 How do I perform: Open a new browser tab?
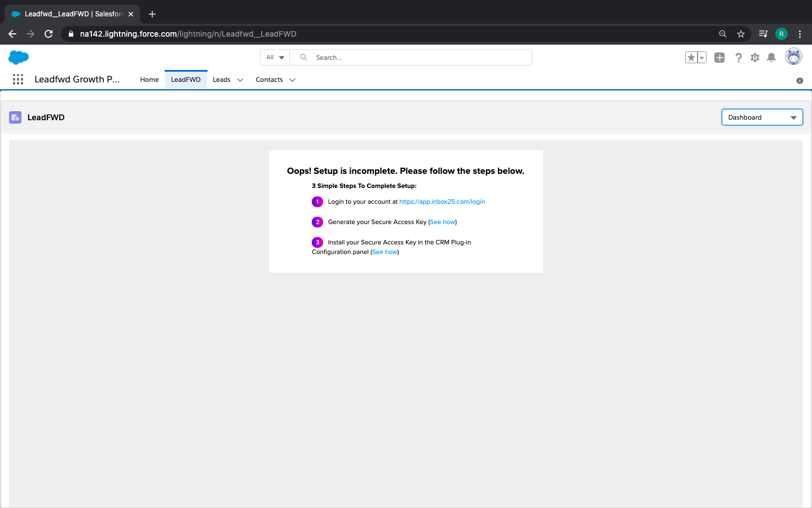pos(152,14)
